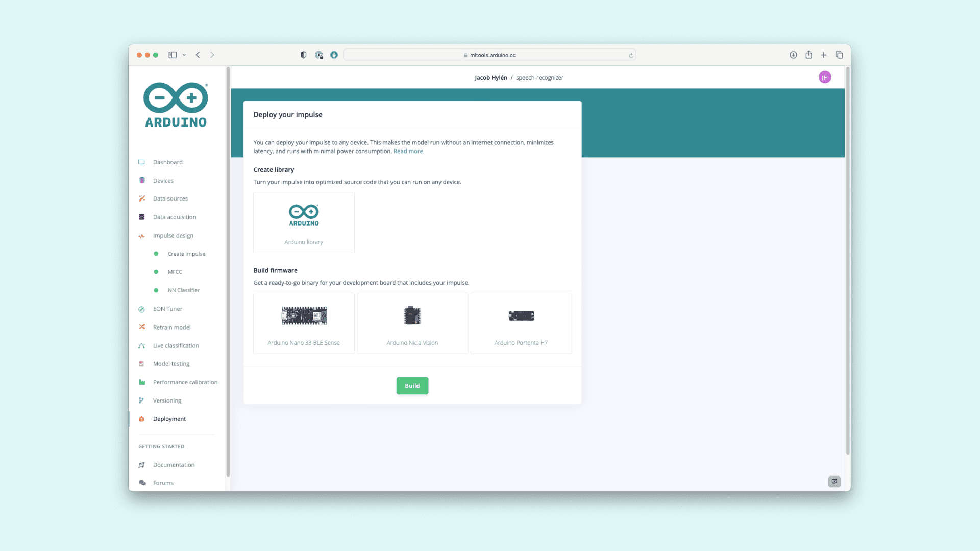
Task: Click the Devices chip icon
Action: 141,181
